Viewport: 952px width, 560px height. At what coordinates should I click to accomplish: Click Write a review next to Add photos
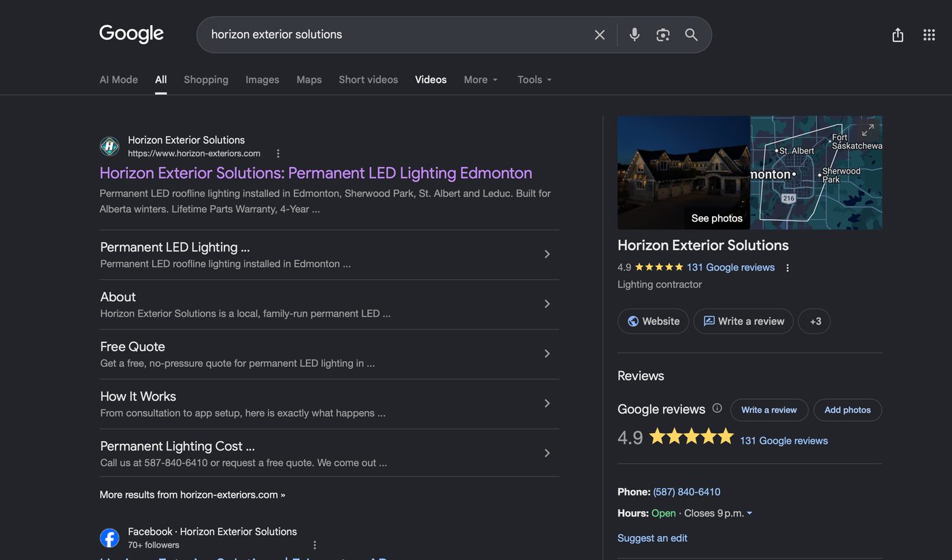pos(769,410)
